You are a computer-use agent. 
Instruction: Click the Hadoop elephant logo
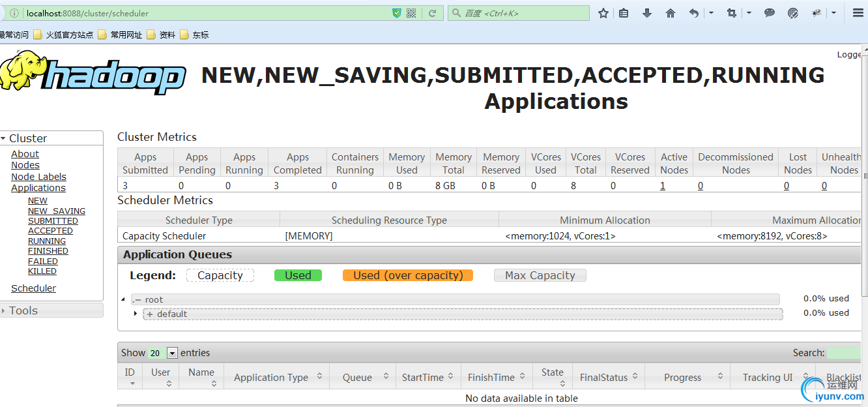tap(93, 73)
